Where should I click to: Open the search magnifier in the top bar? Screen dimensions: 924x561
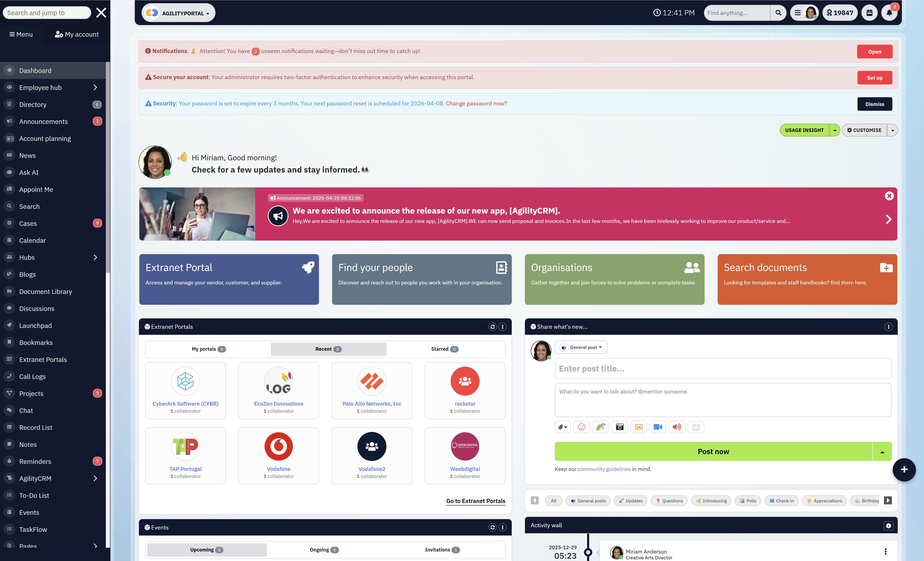pos(778,12)
